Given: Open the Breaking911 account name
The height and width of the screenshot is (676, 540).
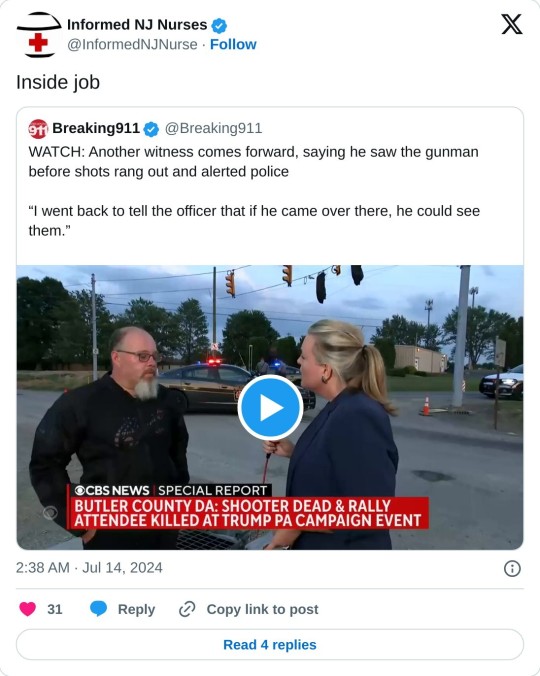Looking at the screenshot, I should (96, 128).
